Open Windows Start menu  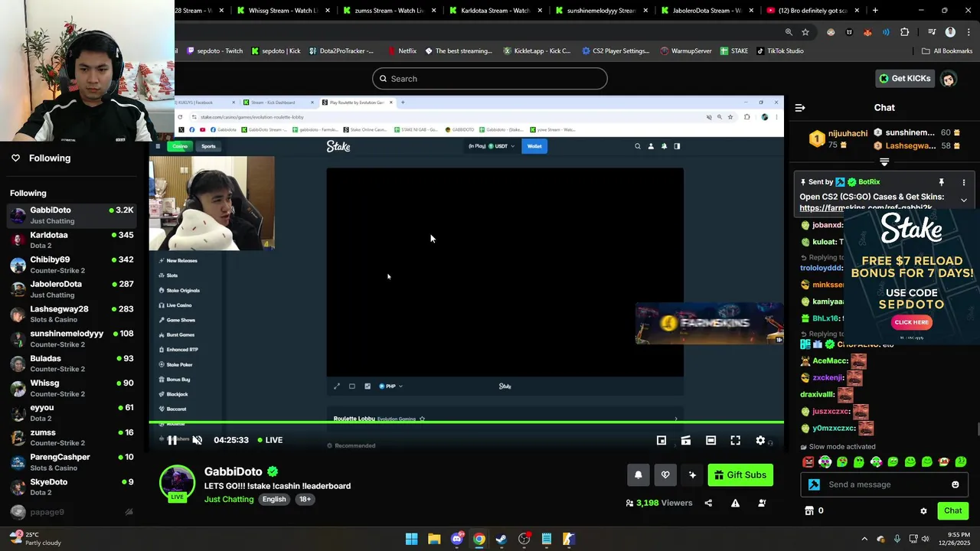(x=411, y=539)
